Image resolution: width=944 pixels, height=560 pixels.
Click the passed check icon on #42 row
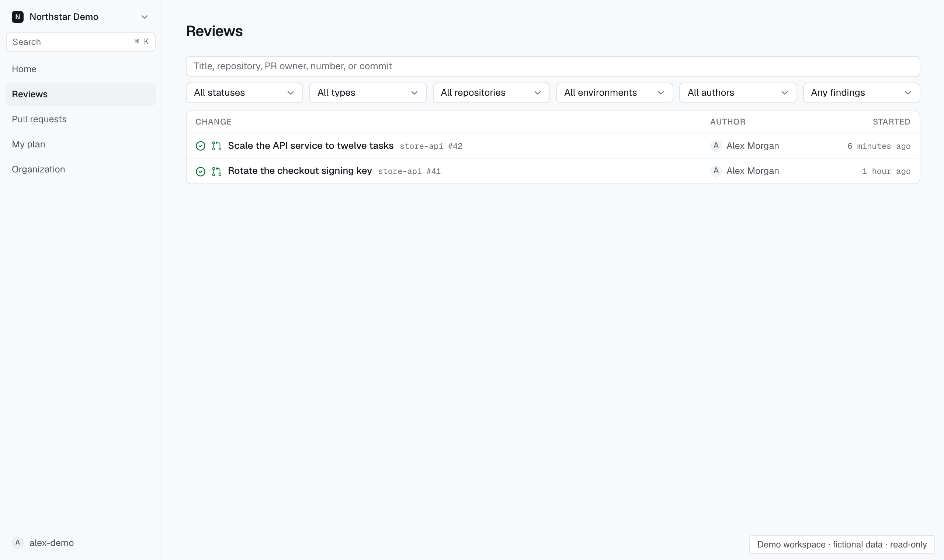pyautogui.click(x=201, y=146)
